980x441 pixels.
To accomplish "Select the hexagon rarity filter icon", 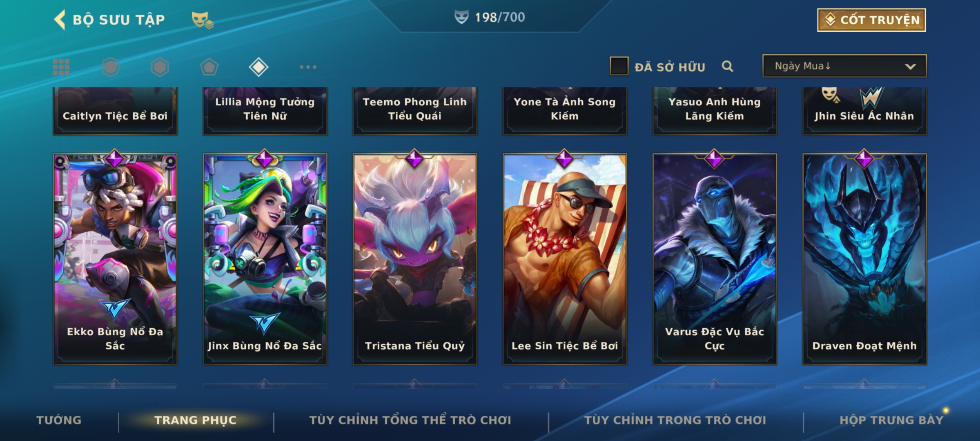I will point(160,67).
